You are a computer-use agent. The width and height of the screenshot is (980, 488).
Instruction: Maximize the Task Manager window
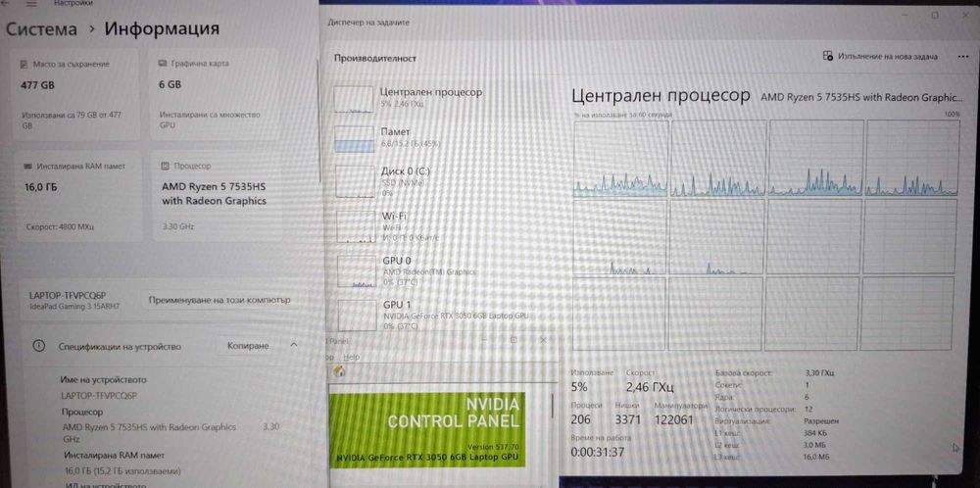pos(934,16)
